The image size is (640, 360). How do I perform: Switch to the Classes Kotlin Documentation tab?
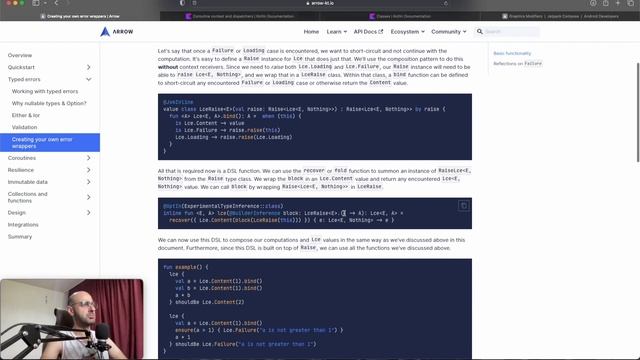click(400, 16)
